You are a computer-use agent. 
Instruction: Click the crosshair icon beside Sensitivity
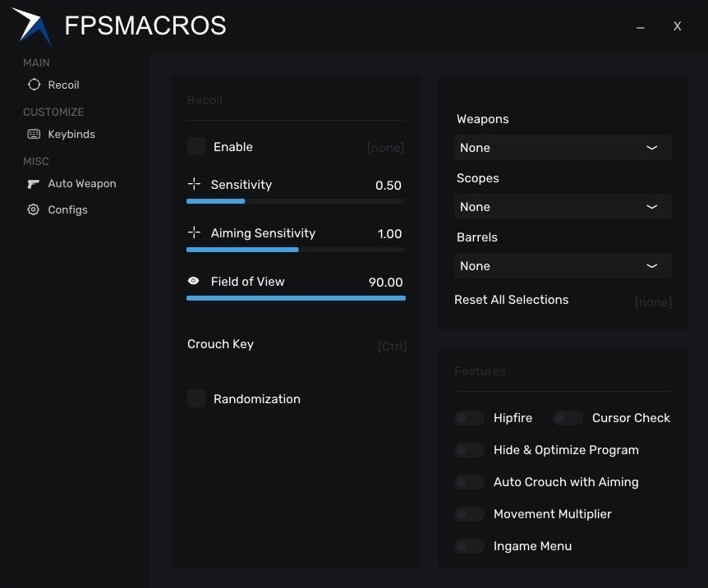194,185
